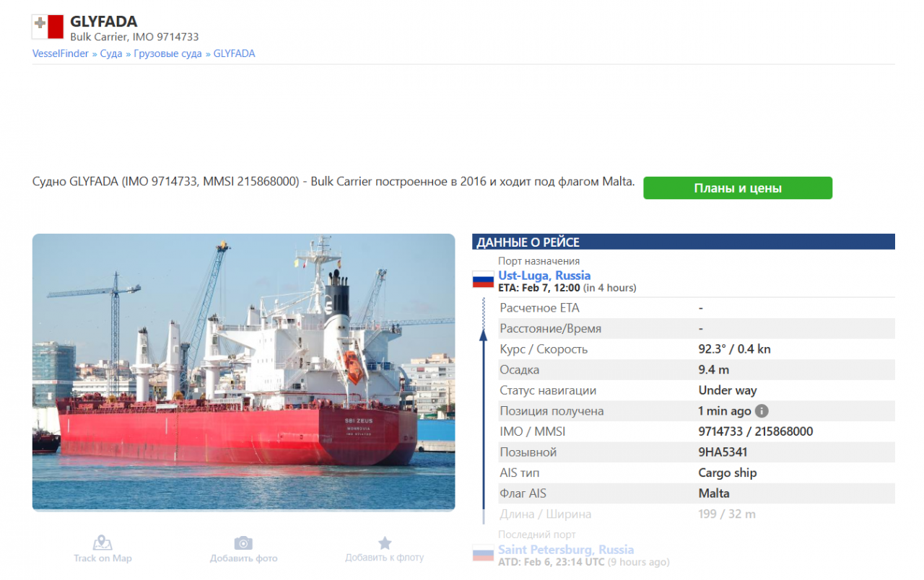Click the GLYFADA breadcrumb link
This screenshot has height=580, width=924.
point(234,53)
